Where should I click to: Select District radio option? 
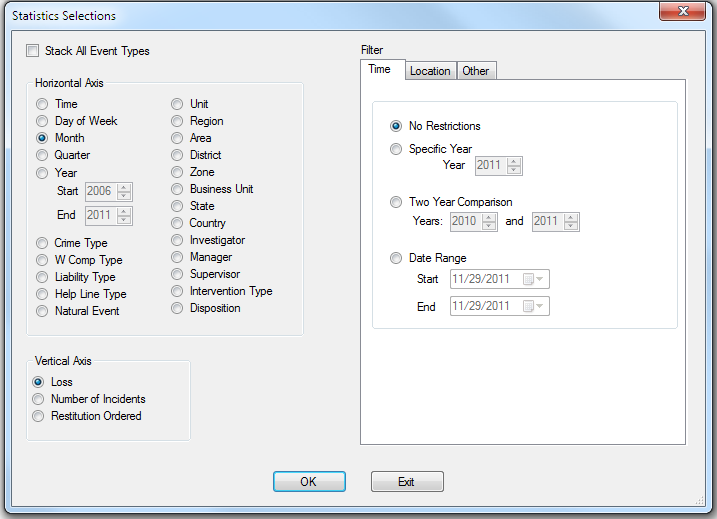pyautogui.click(x=177, y=155)
